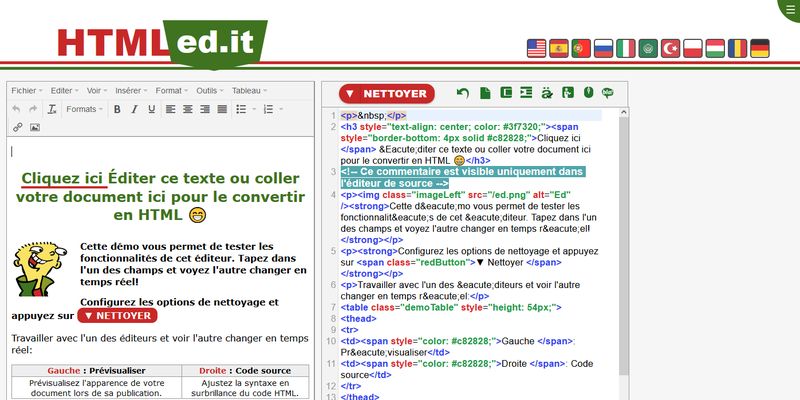Click the indent tree view icon

(x=526, y=92)
